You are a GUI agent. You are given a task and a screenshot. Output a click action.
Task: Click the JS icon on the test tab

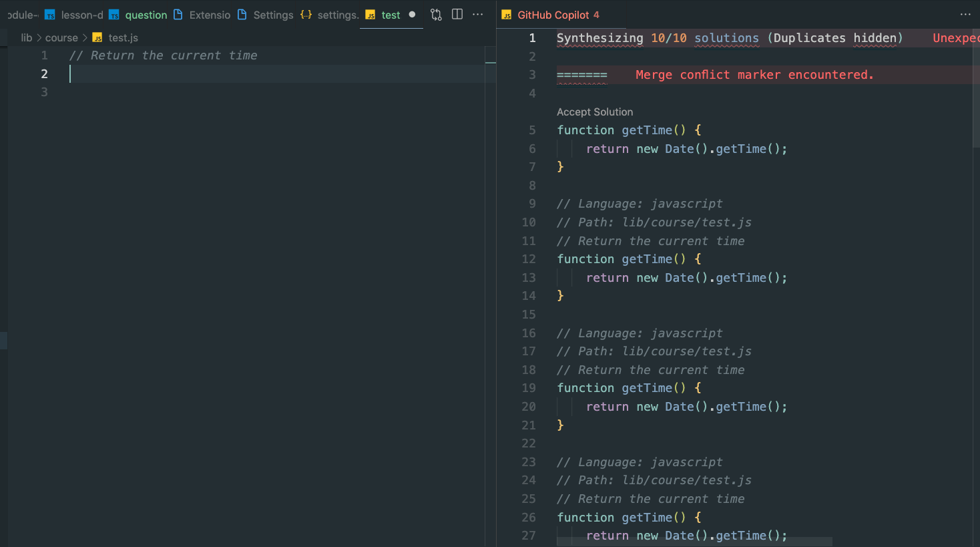point(371,15)
